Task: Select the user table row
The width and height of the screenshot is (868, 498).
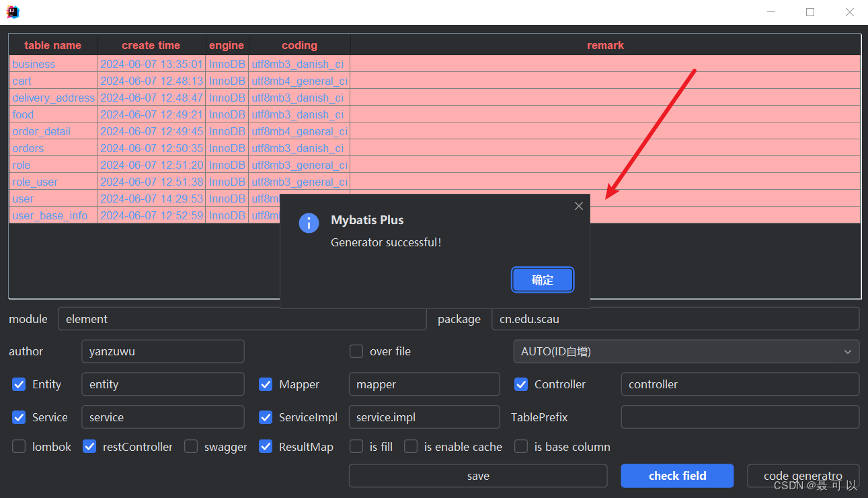Action: pos(435,199)
